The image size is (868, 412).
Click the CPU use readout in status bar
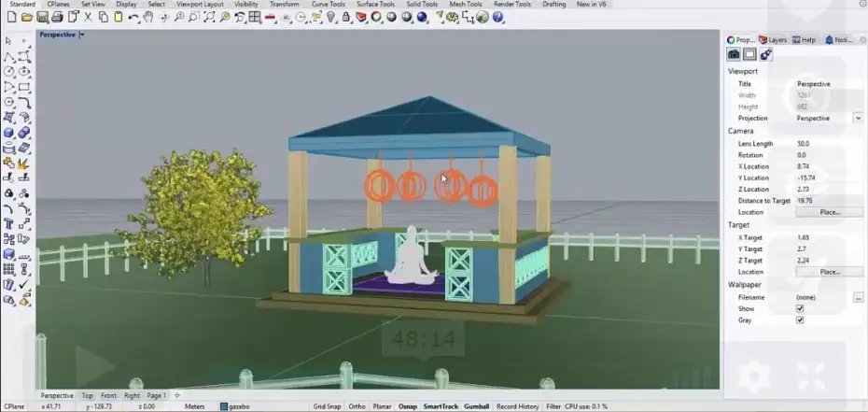coord(586,406)
